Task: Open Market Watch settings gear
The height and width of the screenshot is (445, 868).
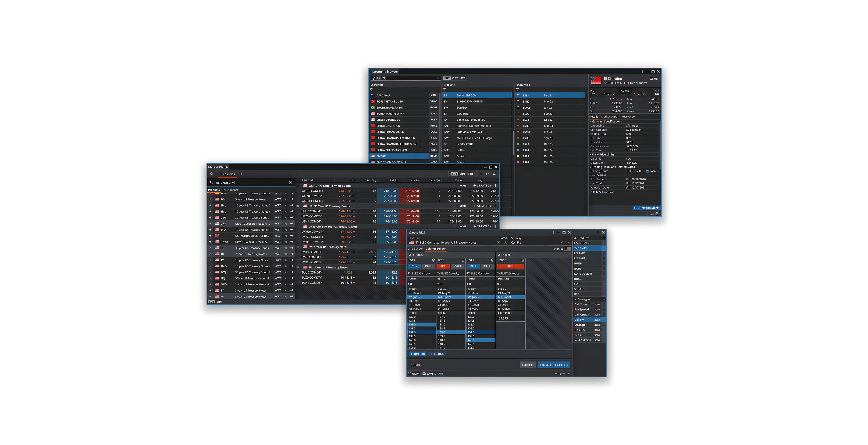Action: [x=495, y=174]
